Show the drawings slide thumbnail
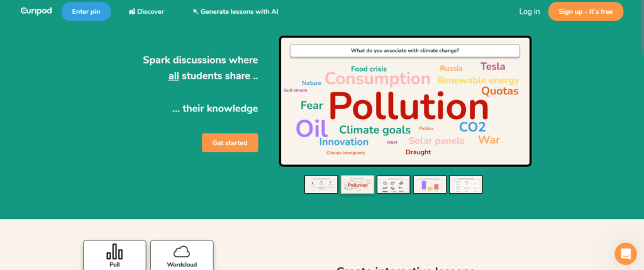Image resolution: width=644 pixels, height=270 pixels. (394, 184)
